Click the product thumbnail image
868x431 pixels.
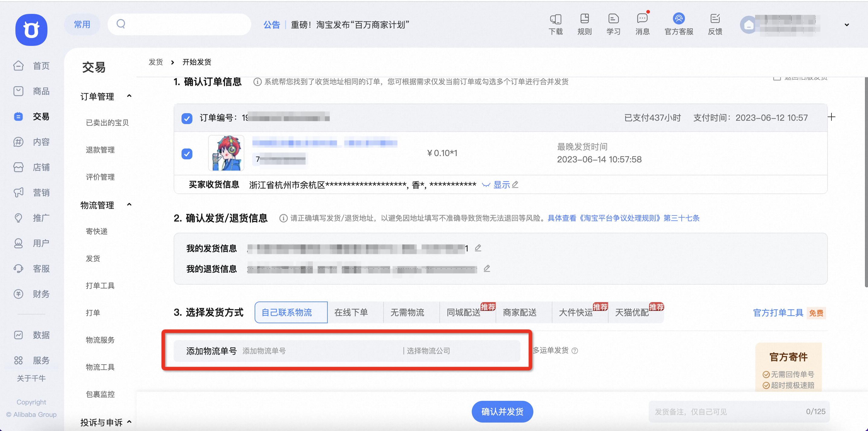click(x=226, y=153)
